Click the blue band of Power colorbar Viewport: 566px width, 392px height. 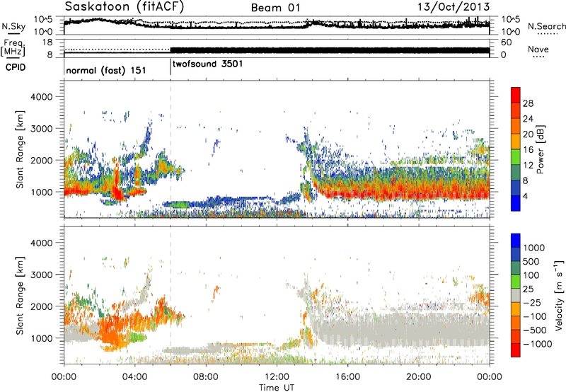click(x=516, y=203)
